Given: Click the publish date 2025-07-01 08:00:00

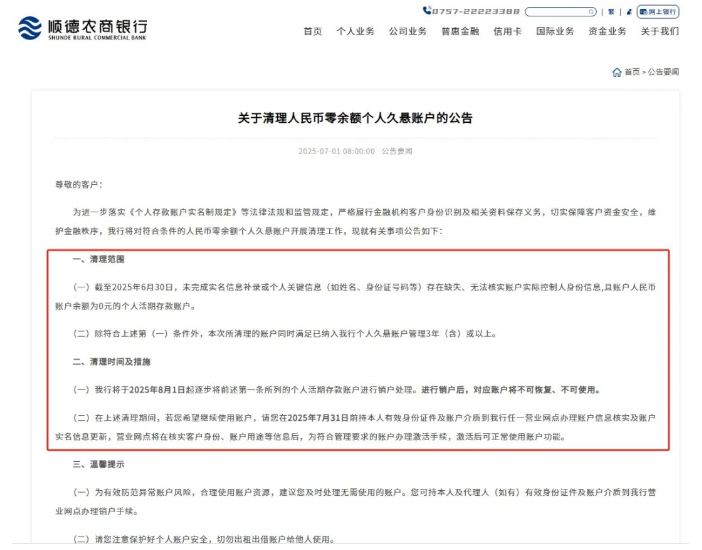Looking at the screenshot, I should 337,151.
